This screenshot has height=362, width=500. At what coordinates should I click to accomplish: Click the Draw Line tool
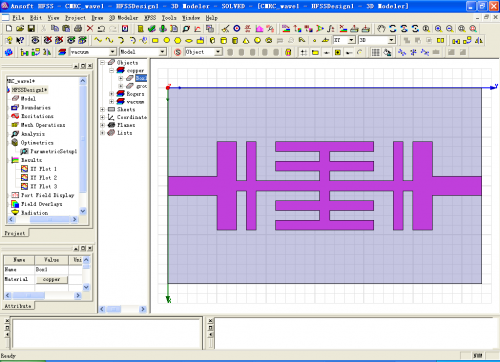coord(97,41)
